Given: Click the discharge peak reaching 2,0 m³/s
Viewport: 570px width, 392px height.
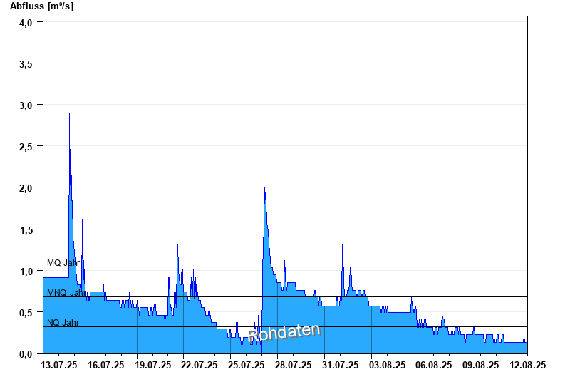Looking at the screenshot, I should (x=264, y=188).
